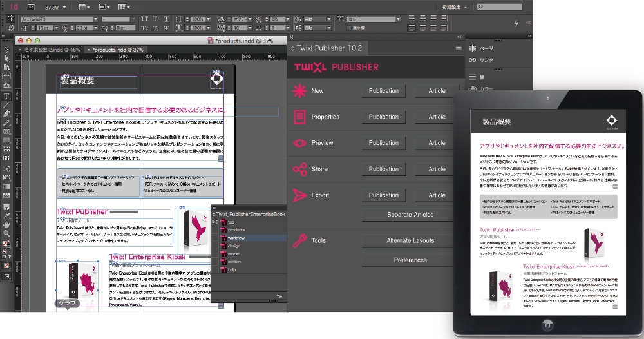Select the Gradient Swatch tool
This screenshot has width=644, height=339.
pyautogui.click(x=6, y=187)
